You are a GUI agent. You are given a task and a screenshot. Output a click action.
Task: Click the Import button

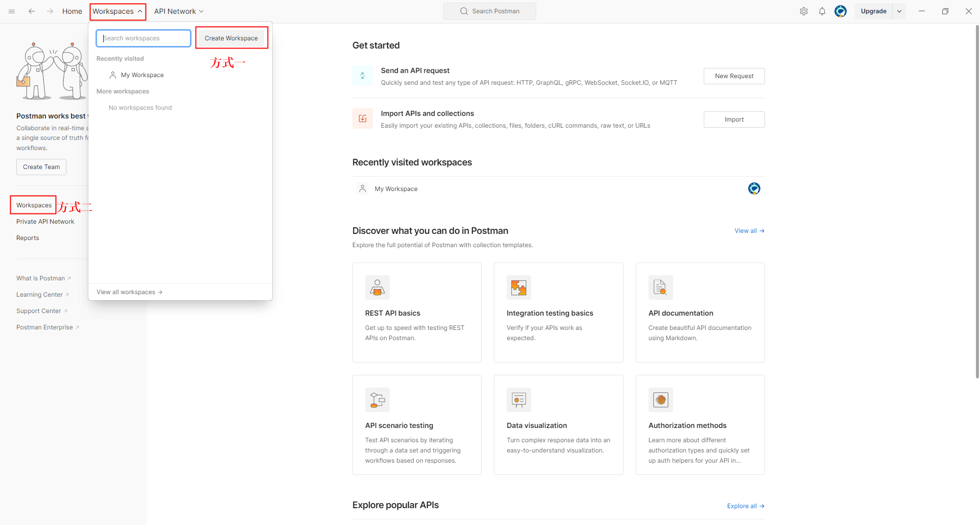coord(734,120)
